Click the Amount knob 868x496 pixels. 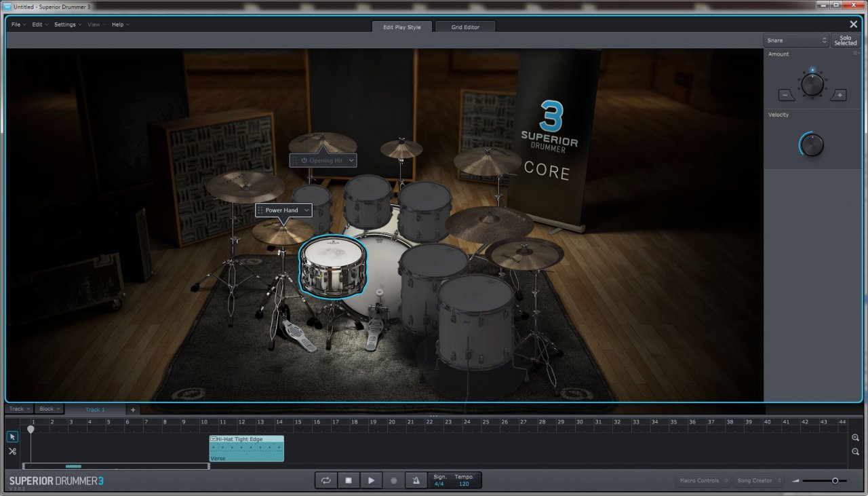[x=812, y=85]
